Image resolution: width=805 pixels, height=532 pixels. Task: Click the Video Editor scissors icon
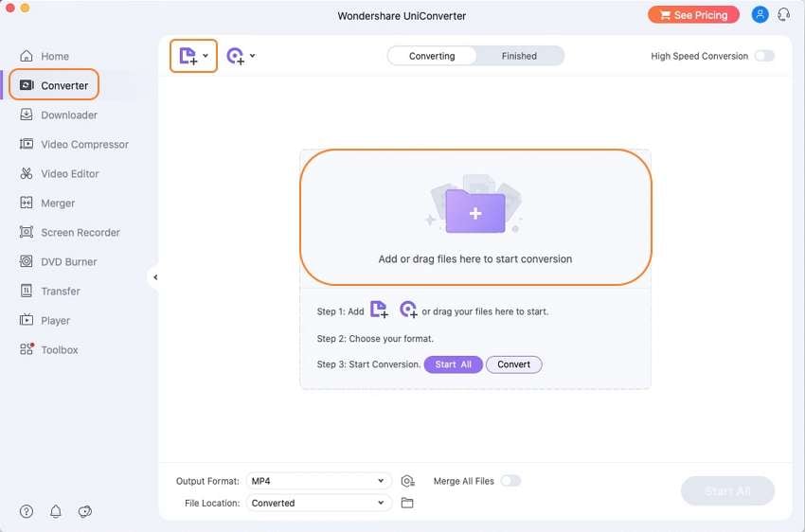[27, 173]
